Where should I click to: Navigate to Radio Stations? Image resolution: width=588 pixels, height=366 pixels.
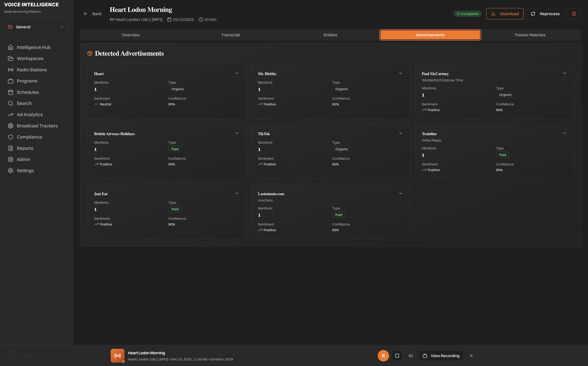click(x=31, y=70)
